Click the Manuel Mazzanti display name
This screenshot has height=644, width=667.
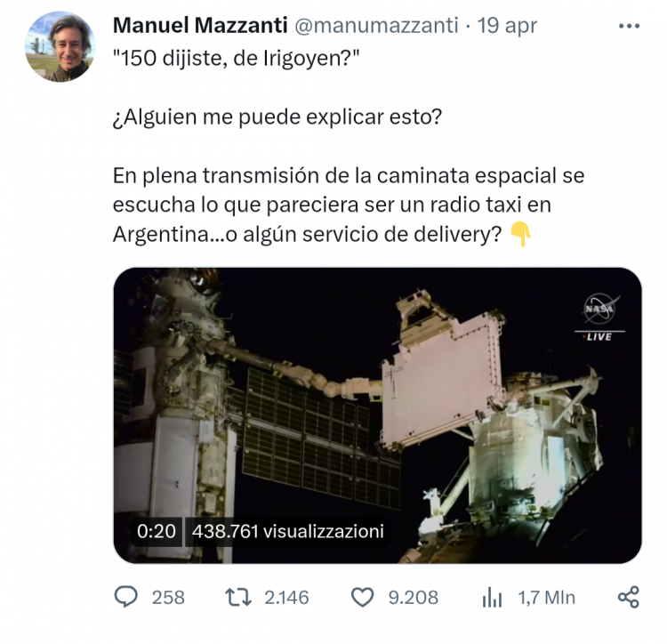[200, 25]
